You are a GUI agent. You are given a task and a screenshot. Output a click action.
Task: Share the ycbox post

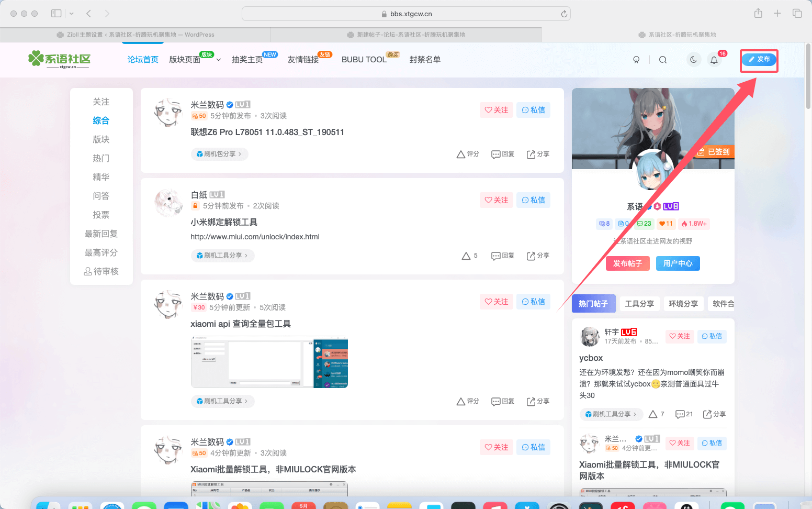714,414
